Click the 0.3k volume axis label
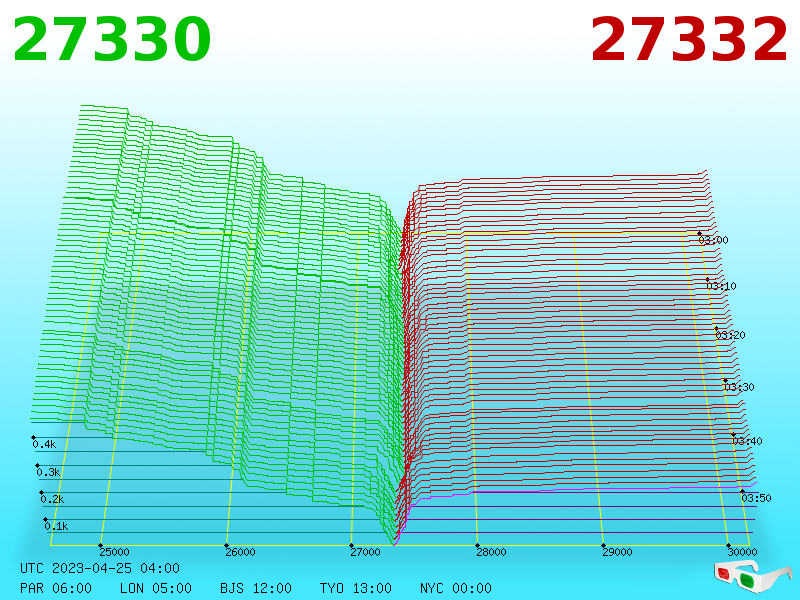This screenshot has height=600, width=800. pyautogui.click(x=48, y=472)
